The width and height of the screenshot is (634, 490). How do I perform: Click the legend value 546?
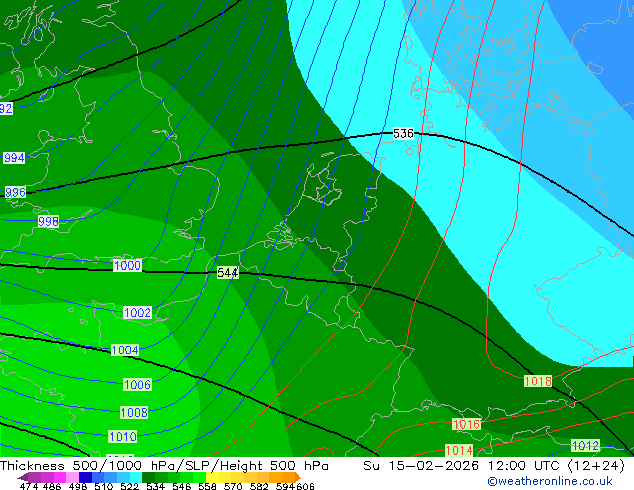click(182, 486)
